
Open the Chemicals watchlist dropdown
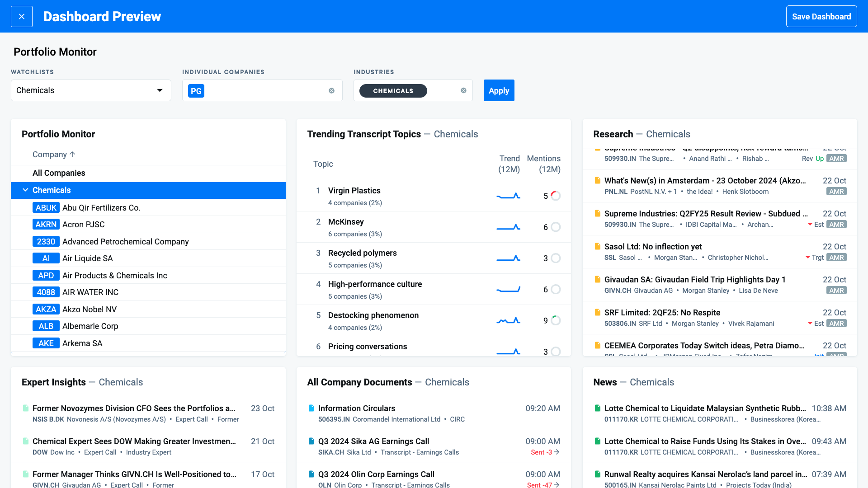pos(91,90)
